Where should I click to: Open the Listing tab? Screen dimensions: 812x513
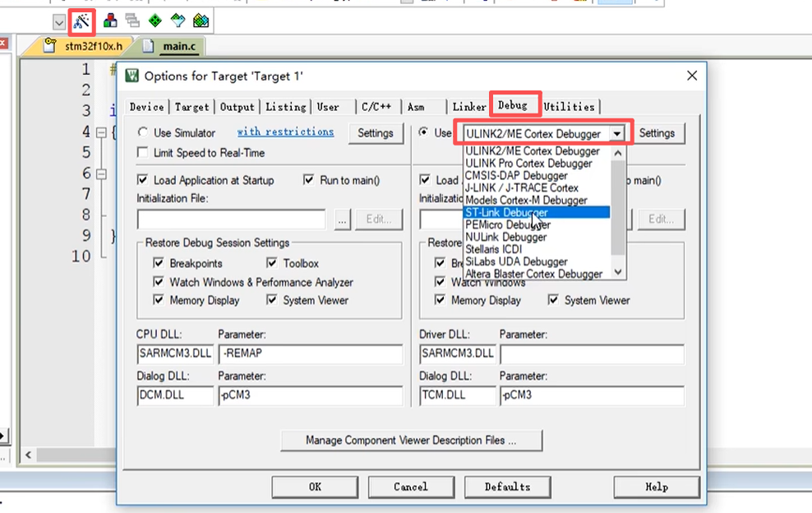click(286, 107)
